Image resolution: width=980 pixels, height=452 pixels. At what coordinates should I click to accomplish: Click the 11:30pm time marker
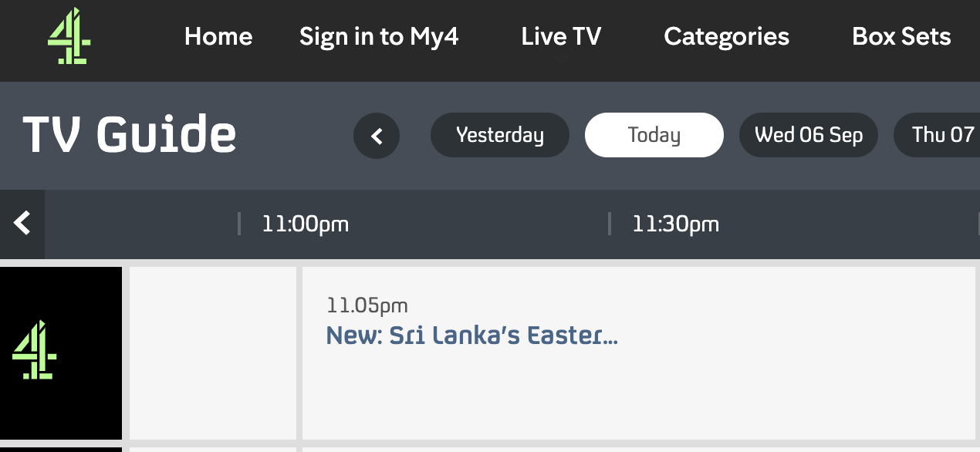675,224
